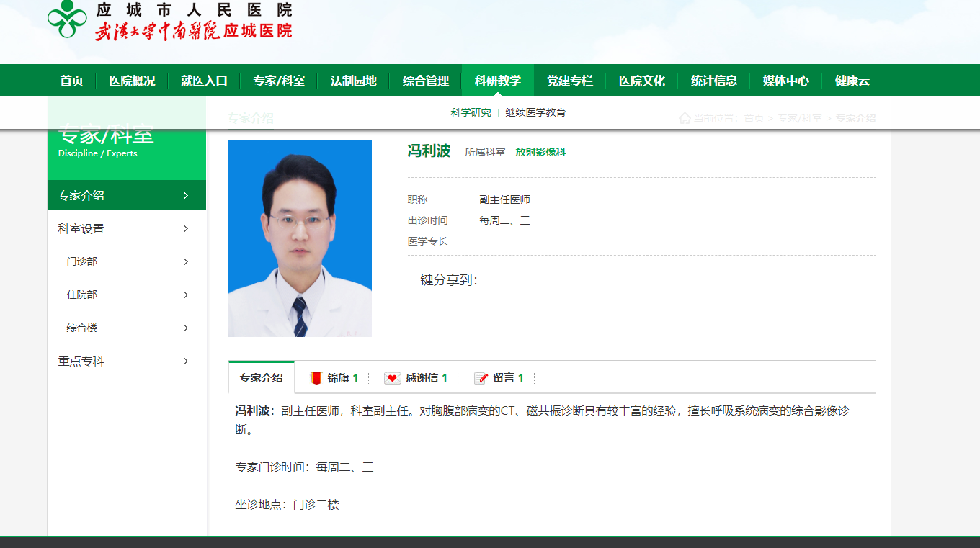Select 科室设置 in the sidebar
The height and width of the screenshot is (548, 980).
pos(127,228)
